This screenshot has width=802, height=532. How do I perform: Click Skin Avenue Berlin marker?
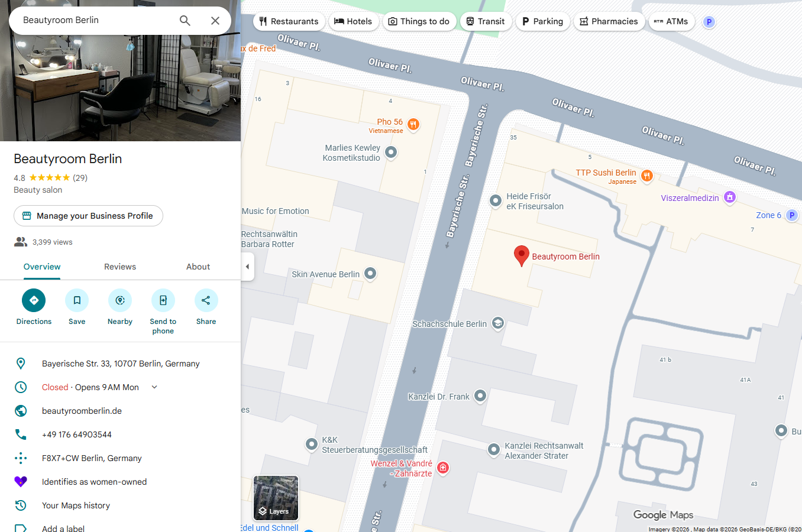pos(370,273)
